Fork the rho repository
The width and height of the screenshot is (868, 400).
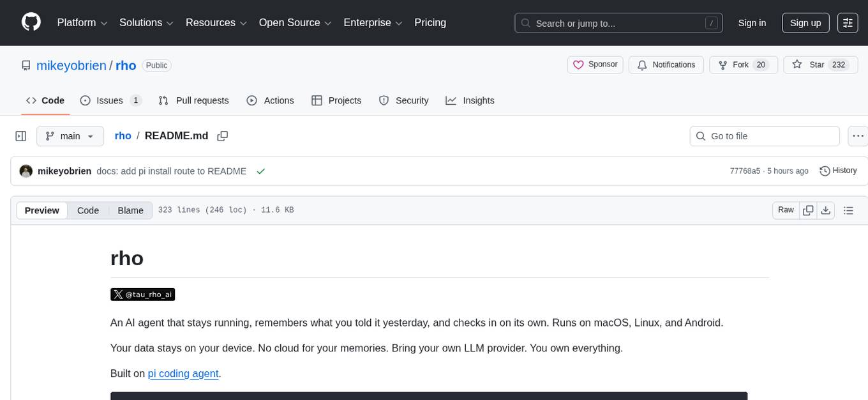click(x=742, y=65)
